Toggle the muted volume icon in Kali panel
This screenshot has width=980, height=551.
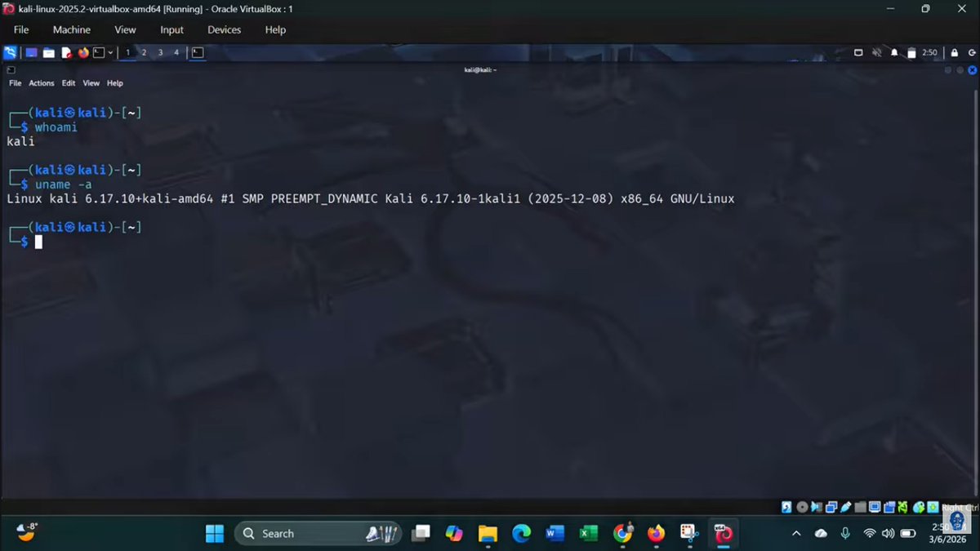tap(877, 53)
